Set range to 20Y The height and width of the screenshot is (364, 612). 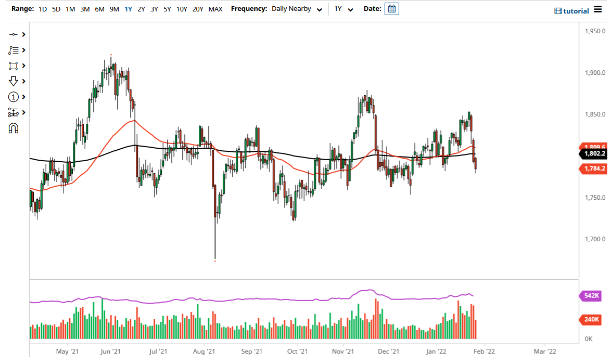[198, 9]
